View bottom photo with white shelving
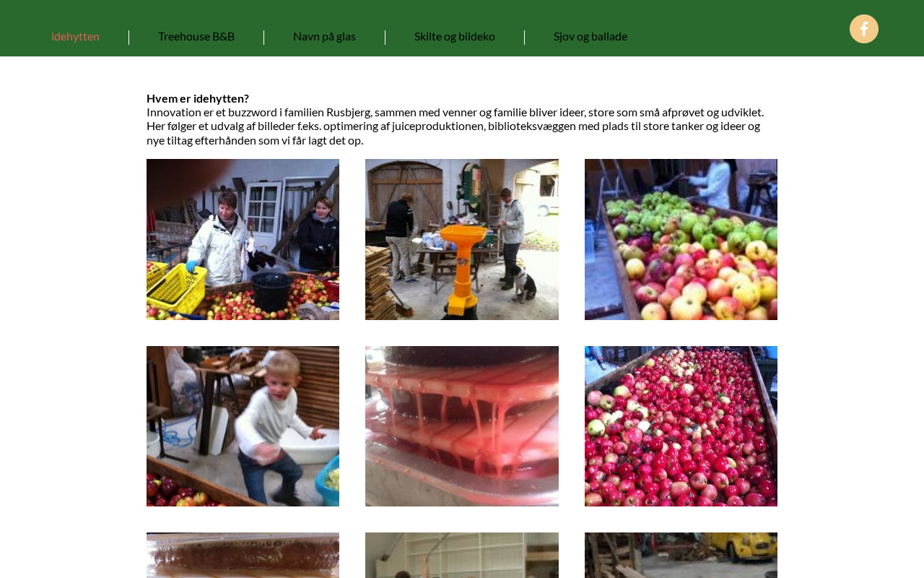 [462, 555]
